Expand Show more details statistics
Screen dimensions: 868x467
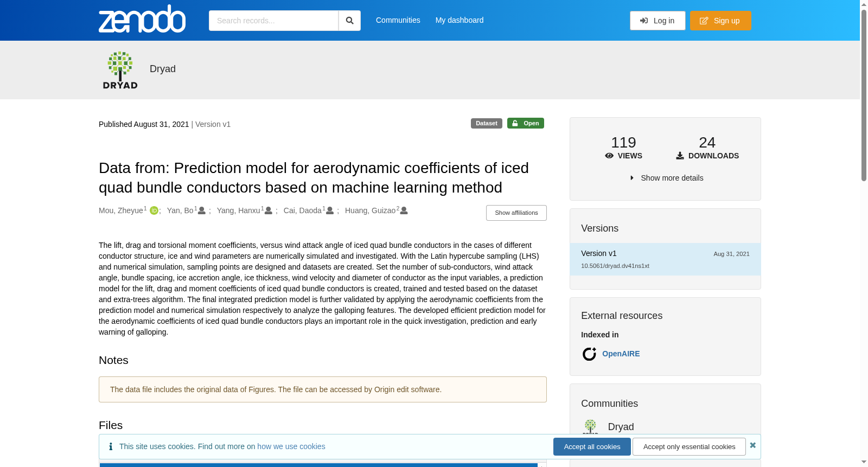(x=666, y=178)
